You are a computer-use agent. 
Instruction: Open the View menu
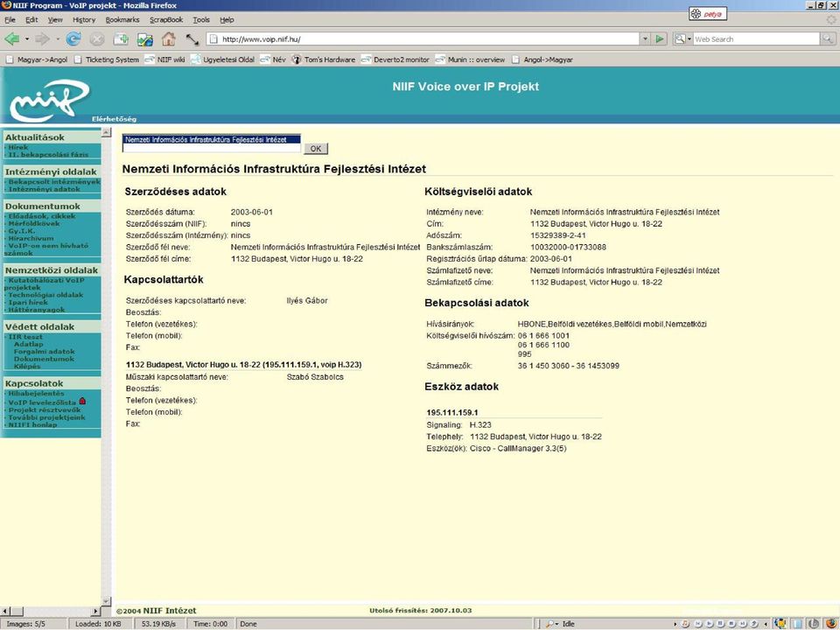coord(55,20)
